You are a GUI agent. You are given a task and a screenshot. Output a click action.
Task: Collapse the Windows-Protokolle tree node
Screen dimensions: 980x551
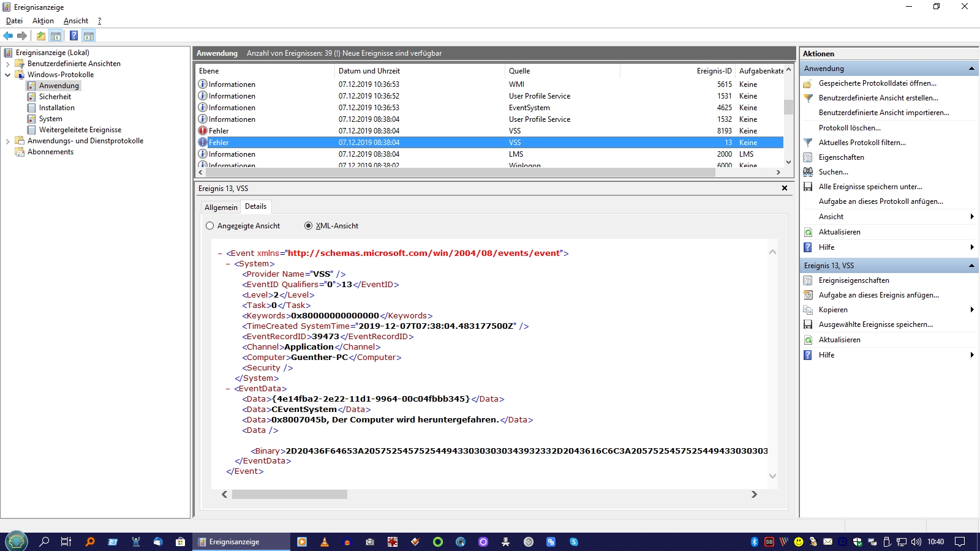coord(7,75)
